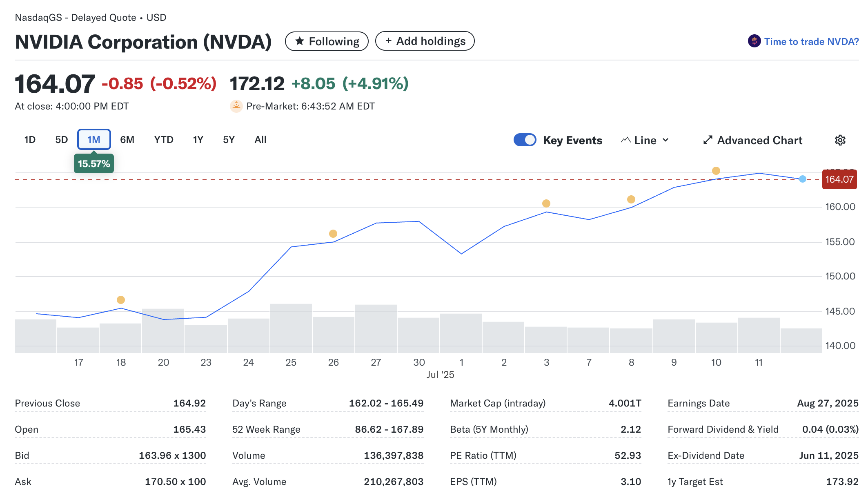Image resolution: width=868 pixels, height=496 pixels.
Task: Show the 5Y price history
Action: coord(229,140)
